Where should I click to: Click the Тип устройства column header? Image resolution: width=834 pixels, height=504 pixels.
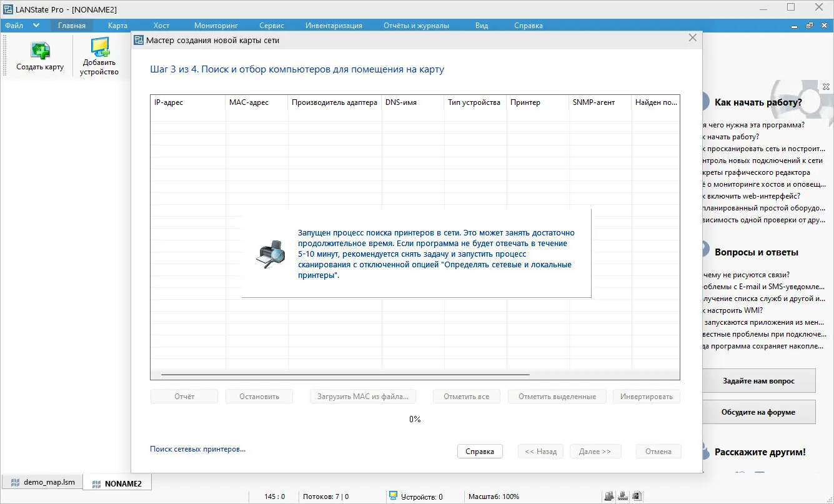pyautogui.click(x=475, y=102)
